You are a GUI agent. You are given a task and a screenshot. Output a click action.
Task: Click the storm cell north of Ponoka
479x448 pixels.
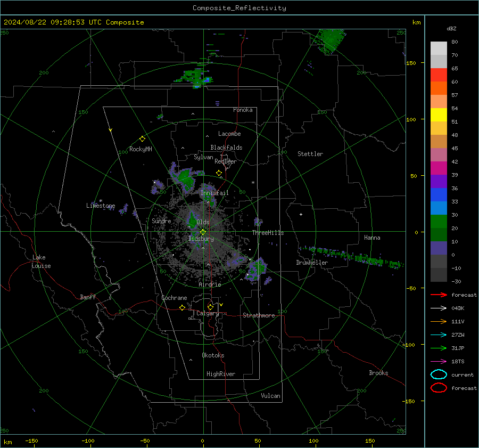[194, 78]
